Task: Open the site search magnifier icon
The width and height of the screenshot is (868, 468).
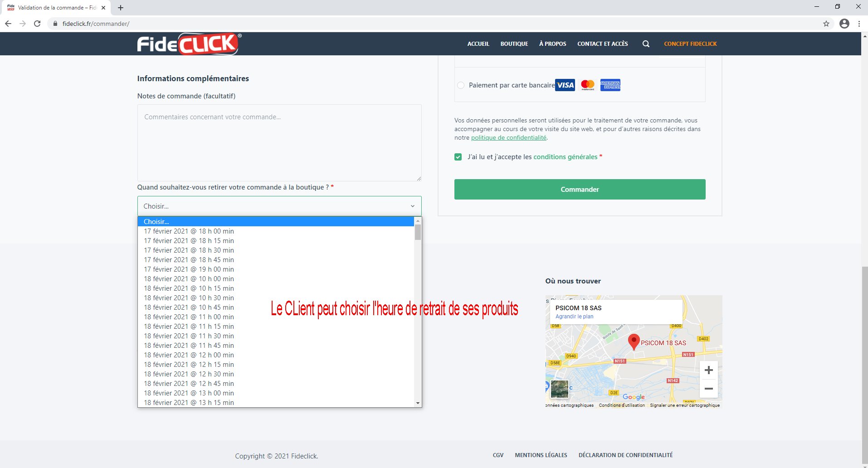Action: coord(646,44)
